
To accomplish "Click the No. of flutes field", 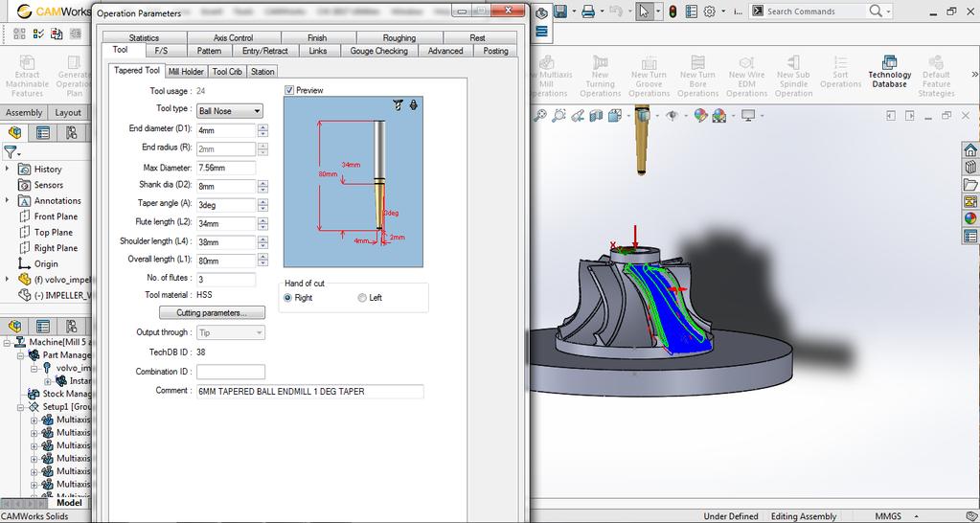I will coord(226,280).
